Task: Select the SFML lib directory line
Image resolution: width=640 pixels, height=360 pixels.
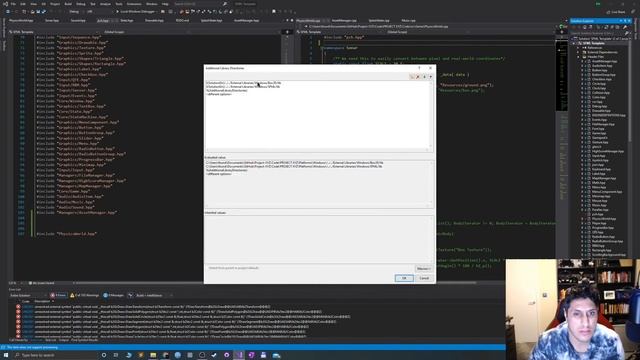Action: pyautogui.click(x=243, y=87)
